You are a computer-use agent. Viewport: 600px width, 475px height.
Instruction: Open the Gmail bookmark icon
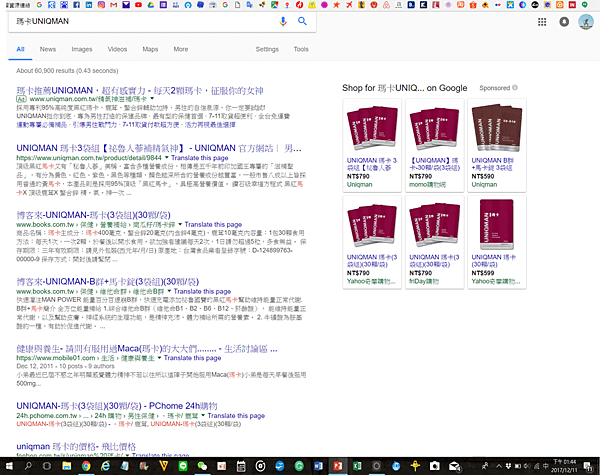(x=113, y=5)
